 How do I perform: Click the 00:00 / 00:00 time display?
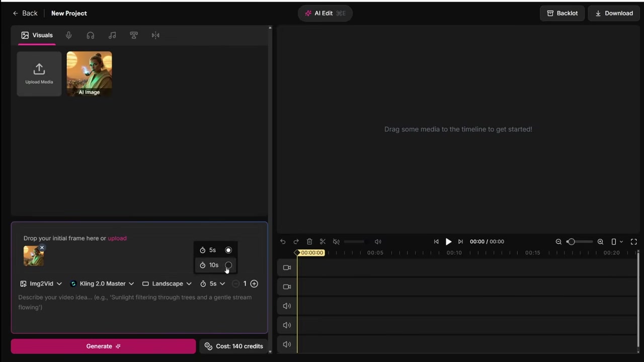[x=487, y=242]
